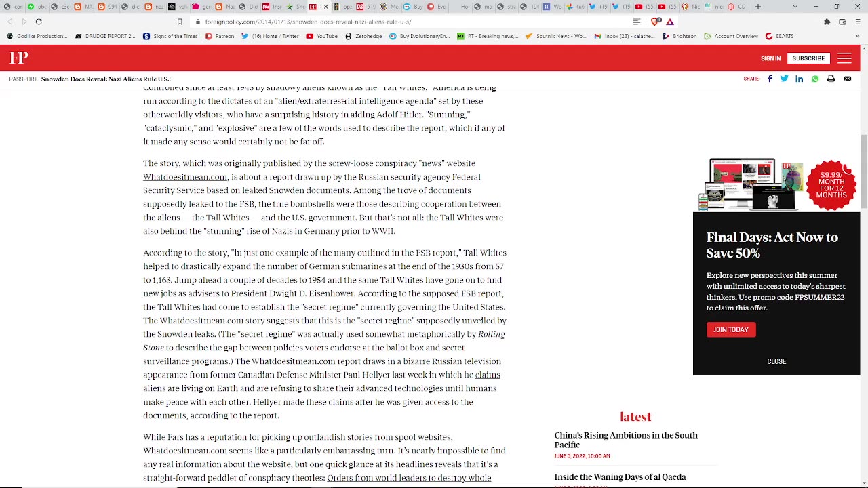Go back to the previous page

point(10,22)
